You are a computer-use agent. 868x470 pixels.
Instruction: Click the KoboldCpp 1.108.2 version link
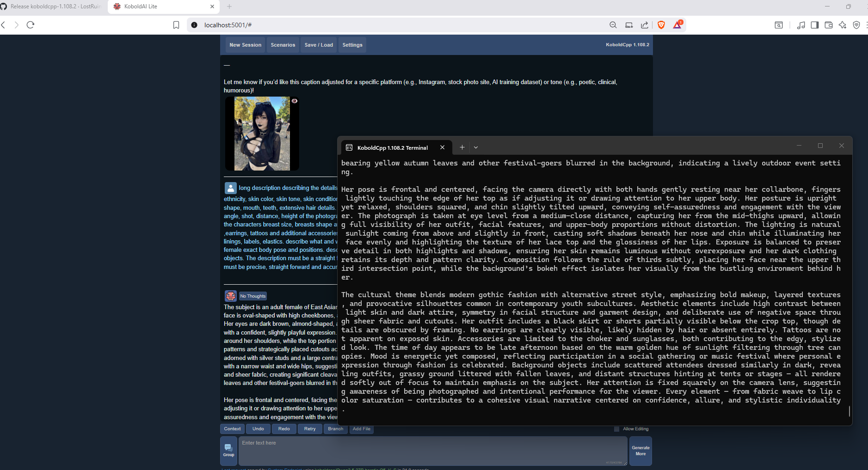(x=628, y=45)
